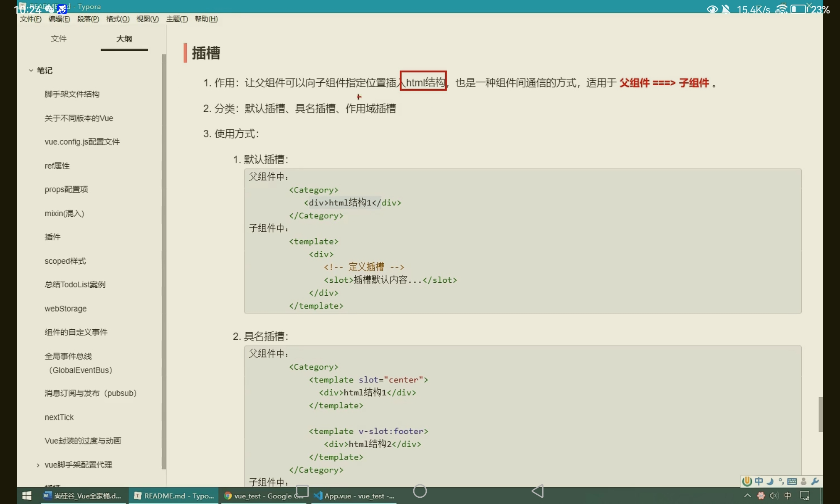Viewport: 840px width, 504px height.
Task: Click the IME wrench settings icon
Action: click(x=815, y=481)
